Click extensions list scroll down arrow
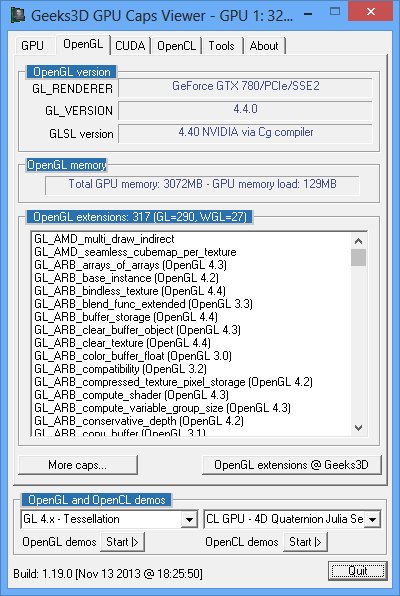400x596 pixels. (x=358, y=428)
